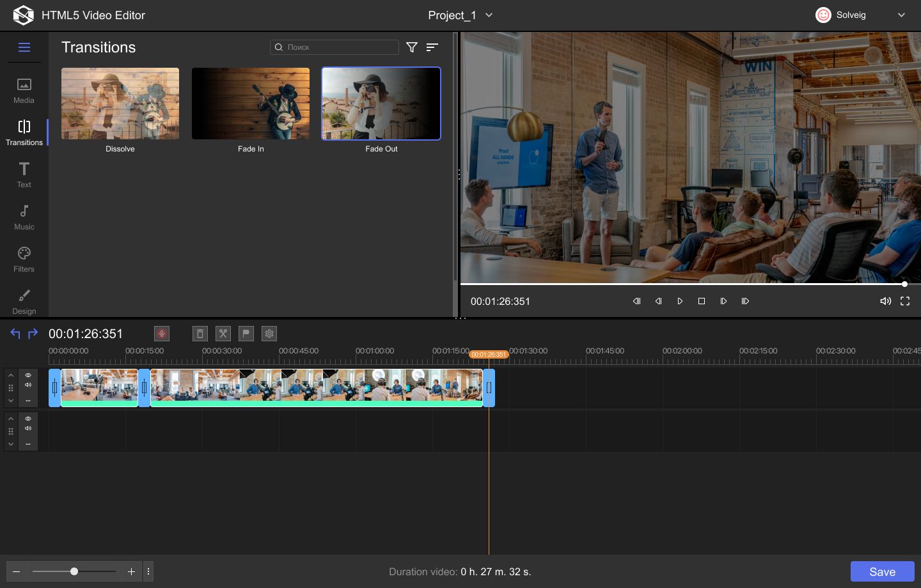The width and height of the screenshot is (921, 588).
Task: Add a flag marker using the flag icon
Action: click(x=246, y=333)
